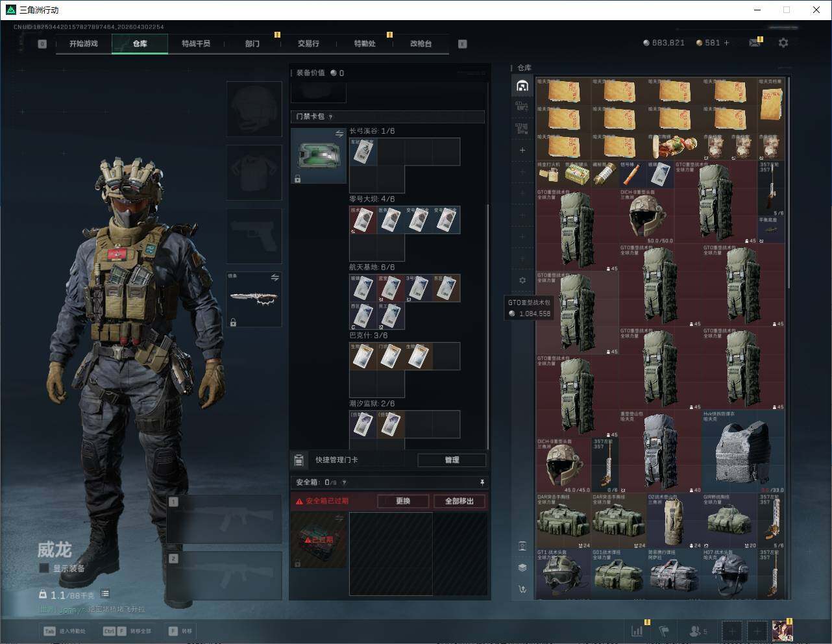Open the mail inbox icon
832x644 pixels.
[755, 43]
